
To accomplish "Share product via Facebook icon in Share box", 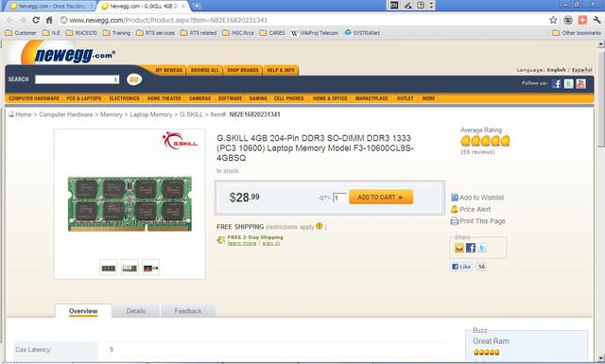I will (471, 248).
